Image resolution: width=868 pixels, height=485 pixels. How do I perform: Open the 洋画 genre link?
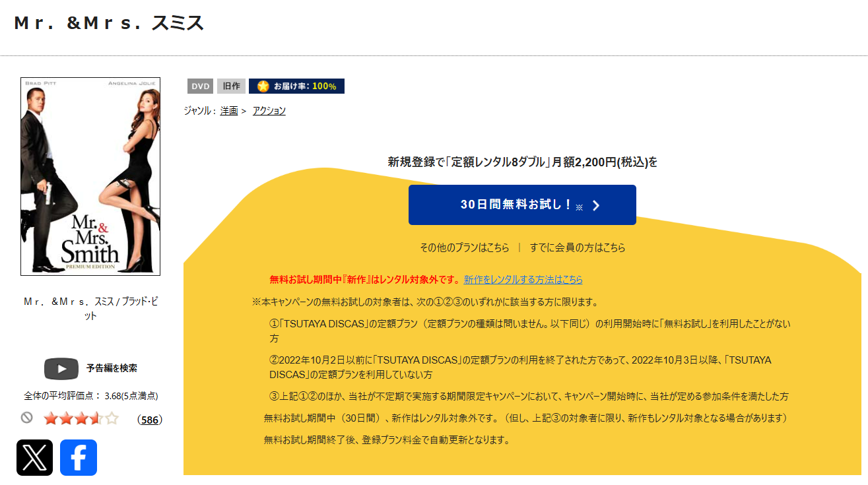[x=229, y=111]
